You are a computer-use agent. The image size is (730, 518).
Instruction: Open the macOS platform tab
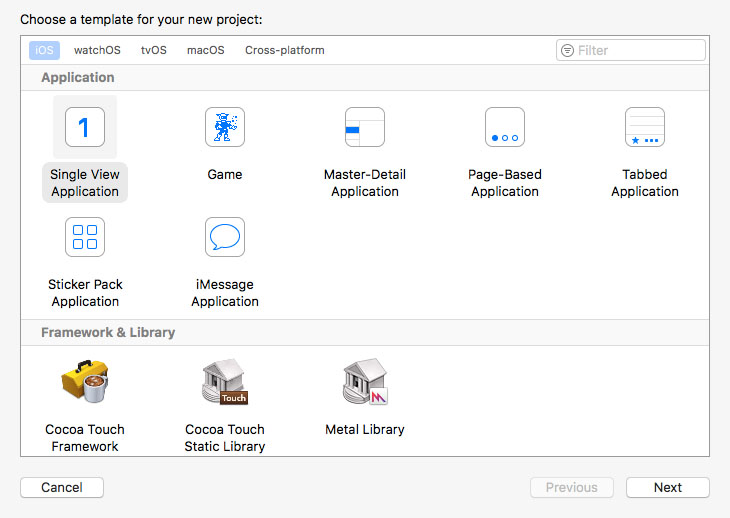pyautogui.click(x=206, y=50)
